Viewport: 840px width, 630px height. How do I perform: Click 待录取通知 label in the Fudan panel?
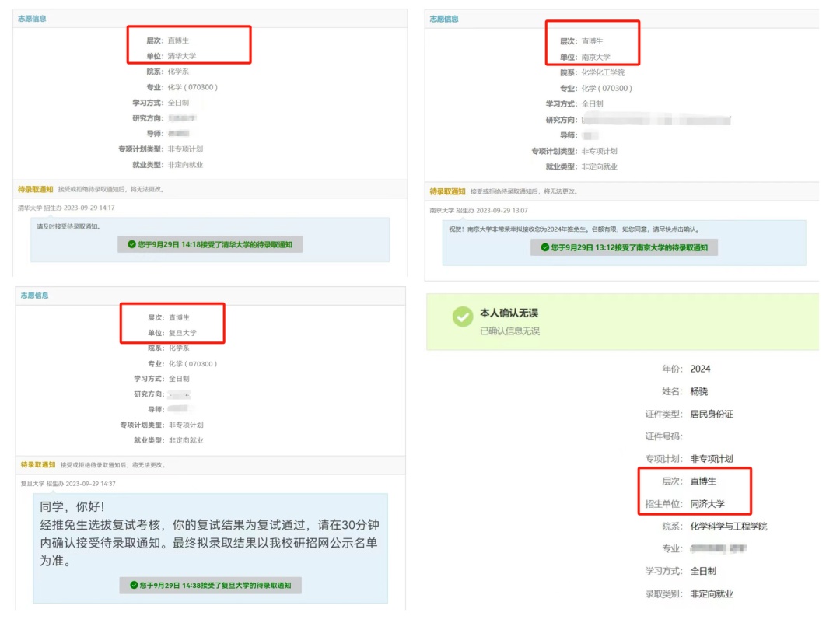pos(38,465)
